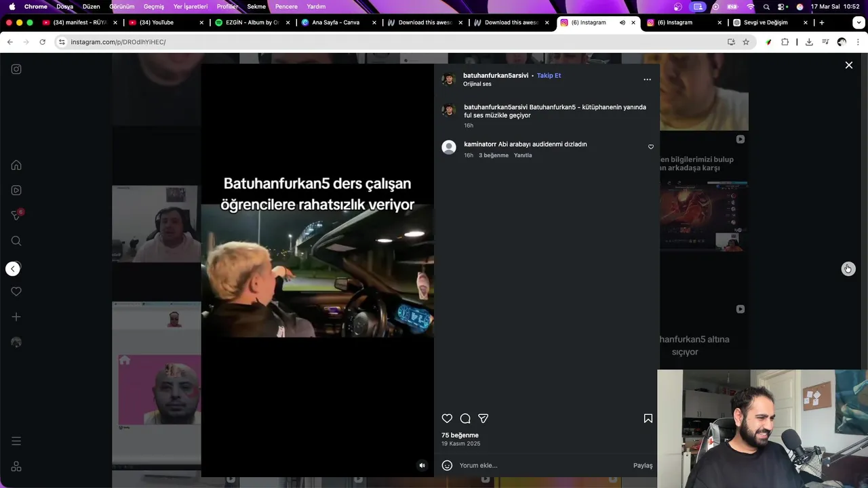Switch to the 'EZGİN - Album' Spotify tab
The image size is (868, 488).
tap(252, 22)
